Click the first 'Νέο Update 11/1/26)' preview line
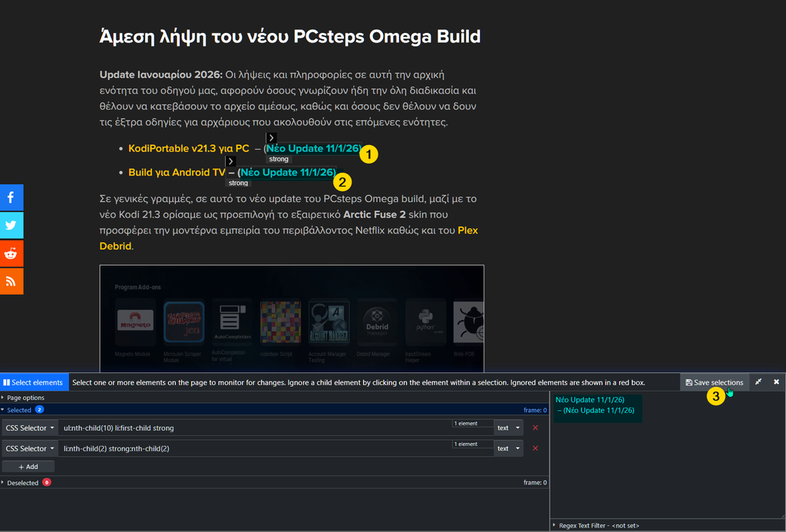Viewport: 786px width, 532px height. click(x=589, y=400)
